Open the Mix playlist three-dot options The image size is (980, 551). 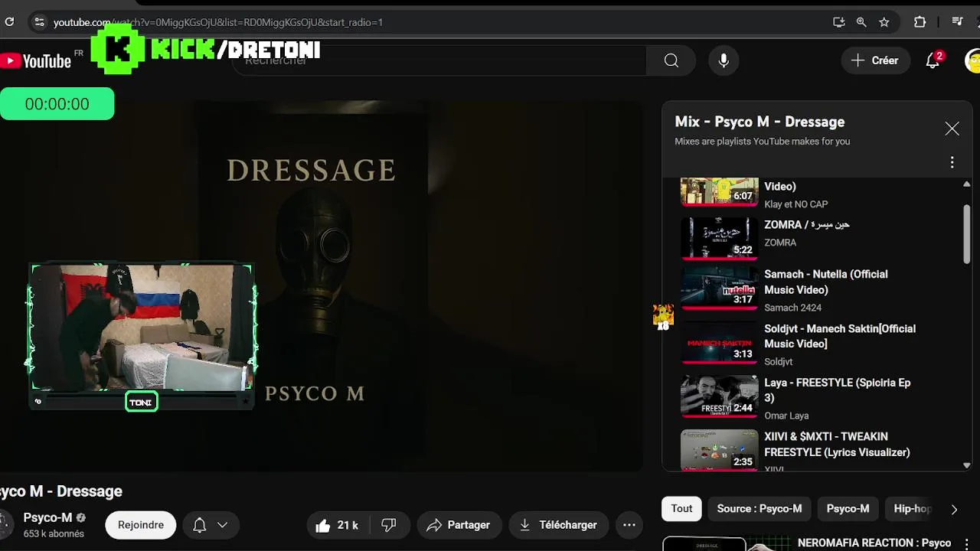click(x=952, y=162)
